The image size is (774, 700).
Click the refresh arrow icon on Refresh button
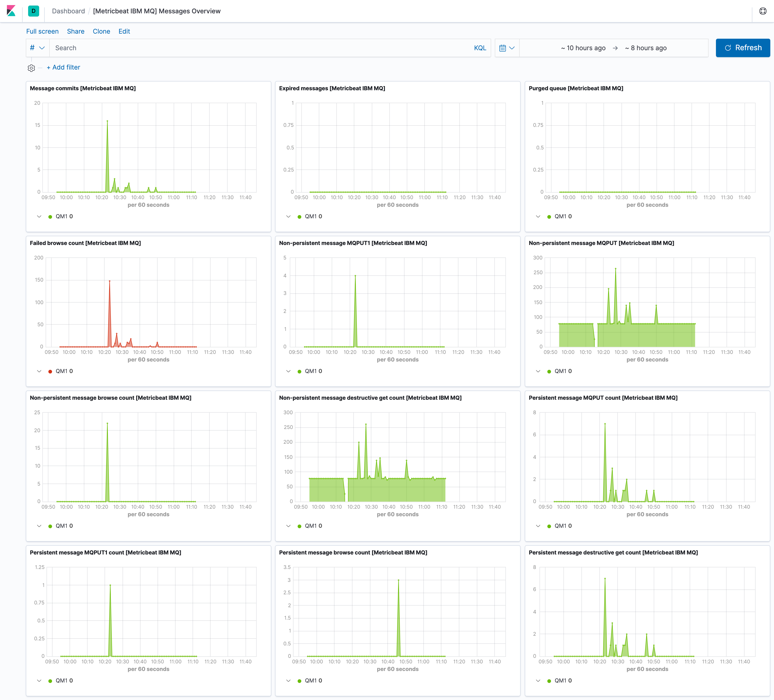pyautogui.click(x=727, y=48)
